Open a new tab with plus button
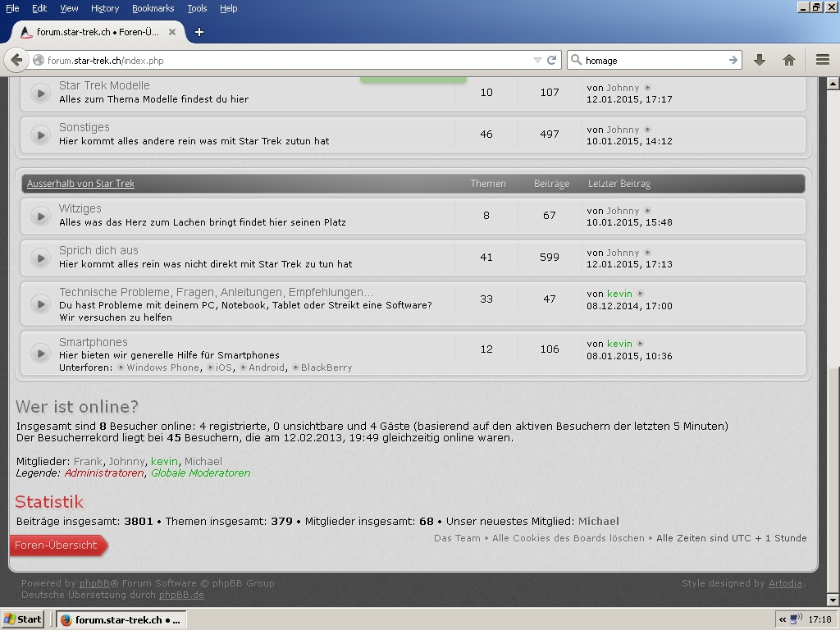The height and width of the screenshot is (630, 840). (199, 32)
